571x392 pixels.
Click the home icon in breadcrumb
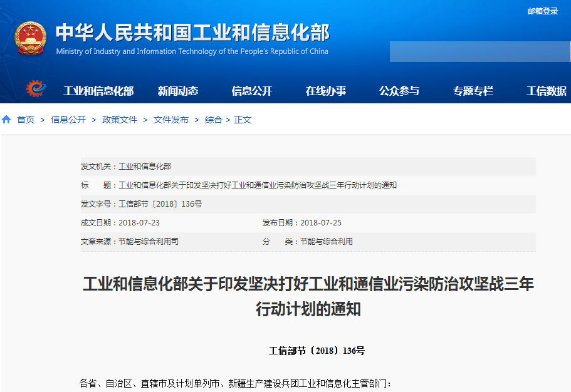coord(6,120)
